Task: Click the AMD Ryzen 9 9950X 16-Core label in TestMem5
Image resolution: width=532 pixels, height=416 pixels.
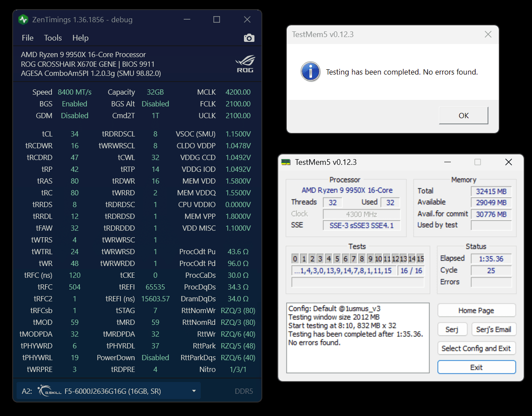Action: tap(347, 190)
